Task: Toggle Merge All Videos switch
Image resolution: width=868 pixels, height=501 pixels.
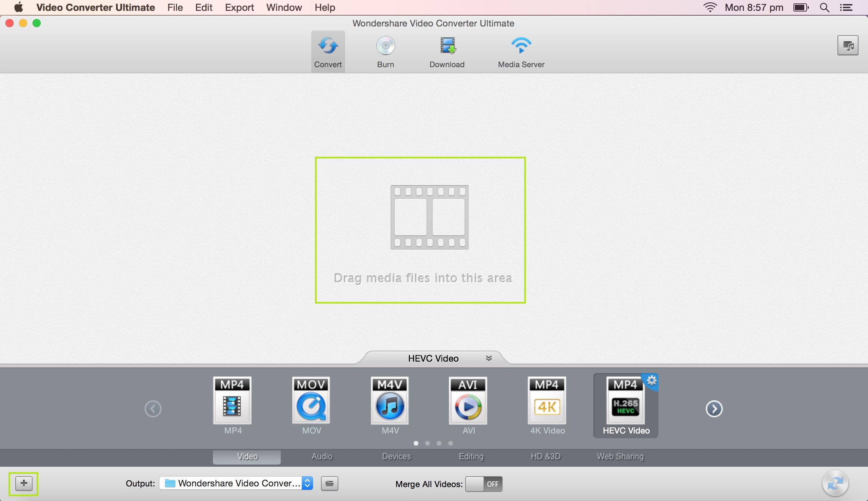Action: (x=484, y=484)
